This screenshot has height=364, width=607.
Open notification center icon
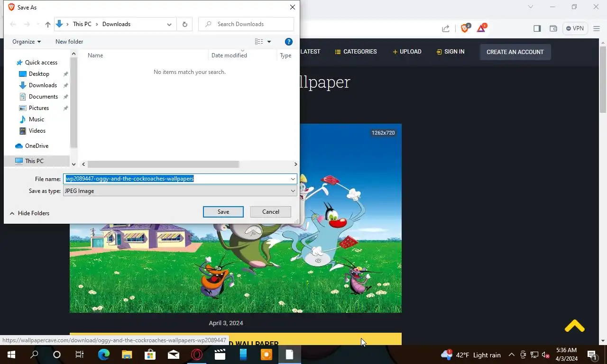click(x=592, y=355)
